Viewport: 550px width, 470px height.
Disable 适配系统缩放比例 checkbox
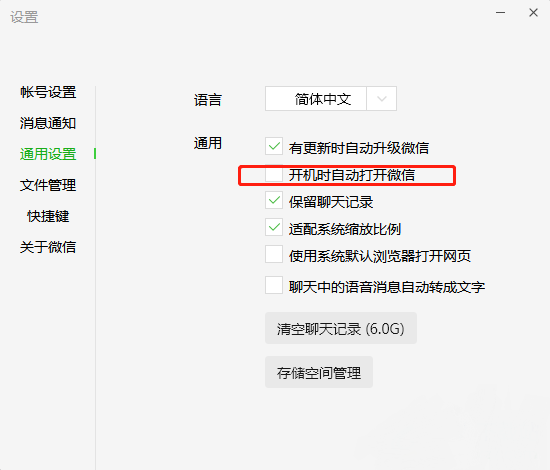pos(274,228)
